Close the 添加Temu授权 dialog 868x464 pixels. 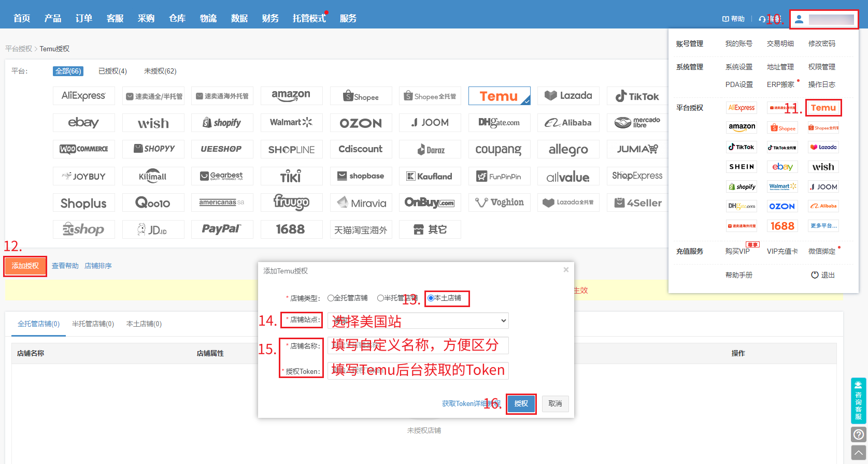[566, 269]
